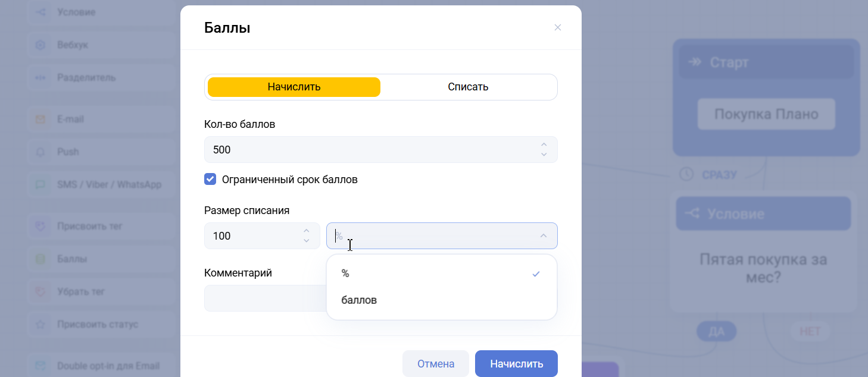Click the Кол-во баллов input field
This screenshot has width=868, height=377.
pos(369,150)
